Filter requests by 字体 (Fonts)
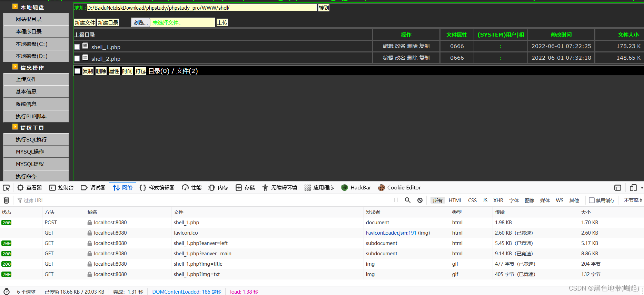Viewport: 644px width, 295px height. (x=514, y=200)
